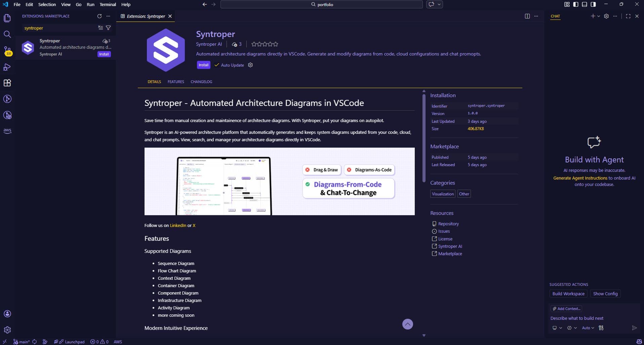This screenshot has width=644, height=345.
Task: Refresh the Extensions Marketplace list
Action: tap(99, 16)
